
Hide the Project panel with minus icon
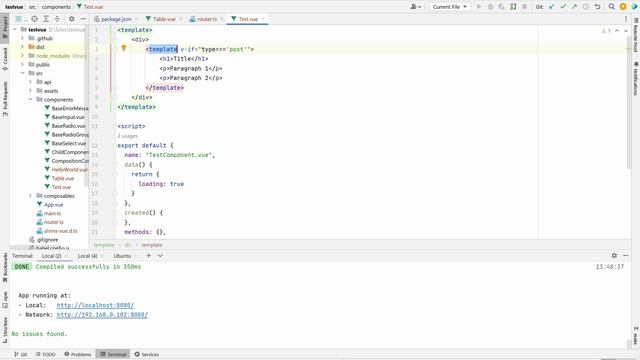(83, 19)
